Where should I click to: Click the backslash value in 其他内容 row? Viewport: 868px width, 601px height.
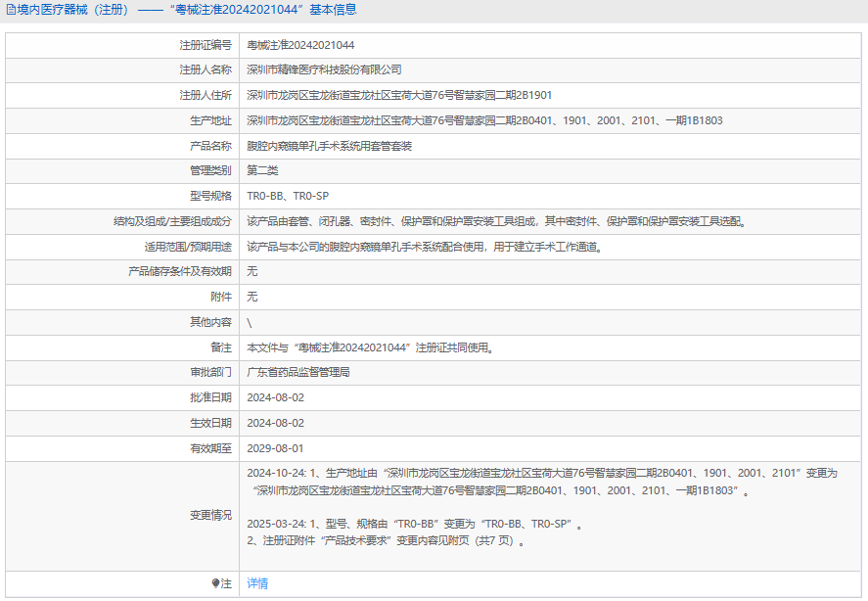pos(250,323)
